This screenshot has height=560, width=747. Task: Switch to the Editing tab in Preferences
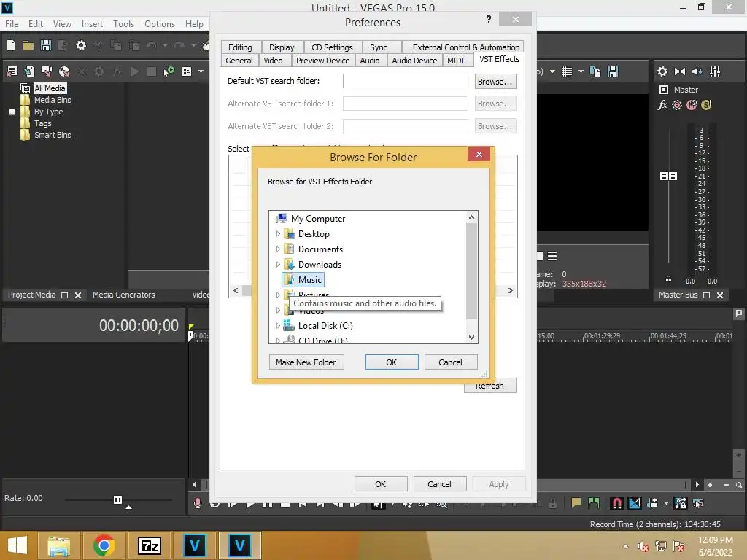tap(240, 47)
